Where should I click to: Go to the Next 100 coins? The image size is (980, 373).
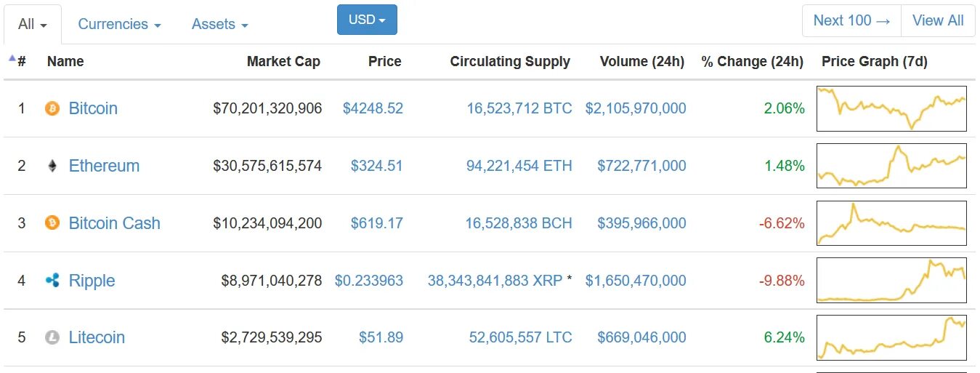[x=851, y=20]
